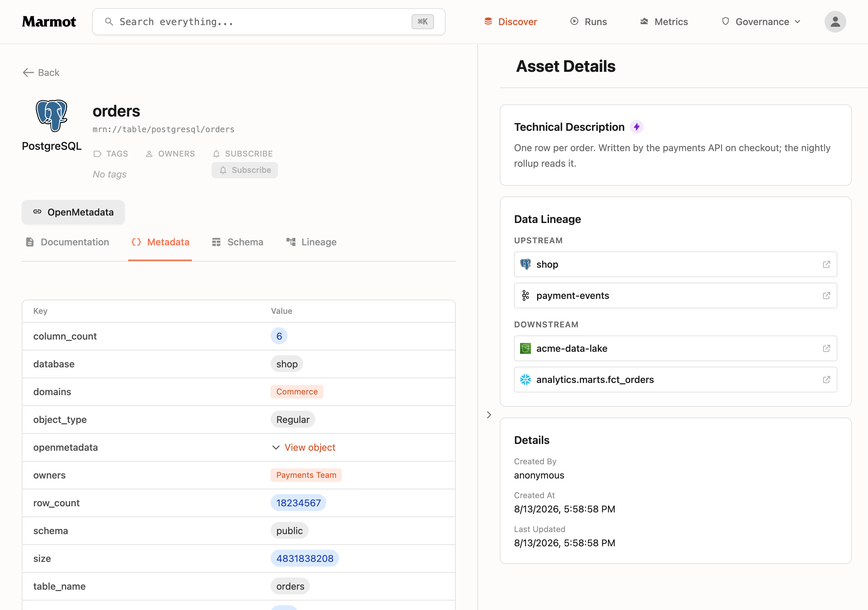Screen dimensions: 868x610
Task: Click the Back link
Action: tap(41, 73)
